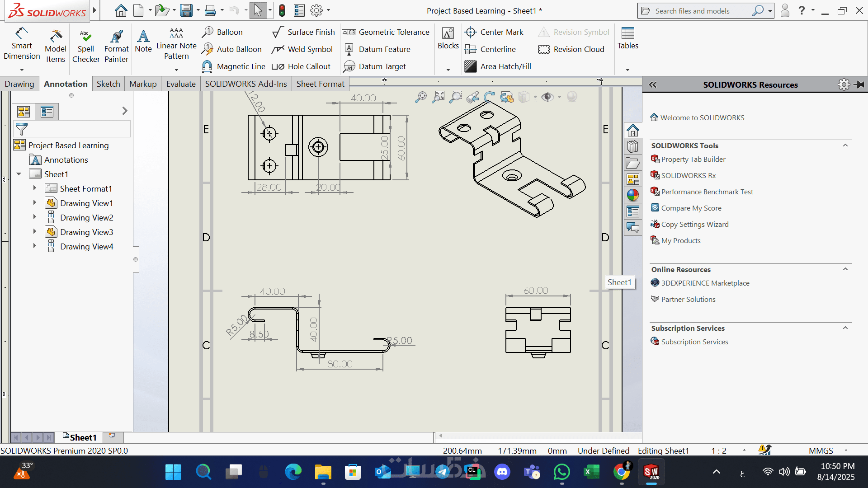The width and height of the screenshot is (868, 488).
Task: Open the Appearances tab in task pane
Action: coord(633,195)
